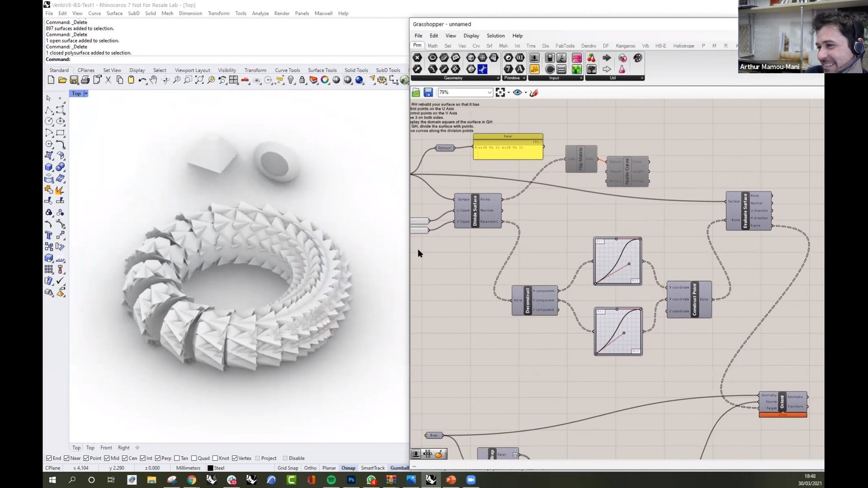Image resolution: width=868 pixels, height=488 pixels.
Task: Switch to the Kangaroo tab in Grasshopper
Action: coord(625,46)
